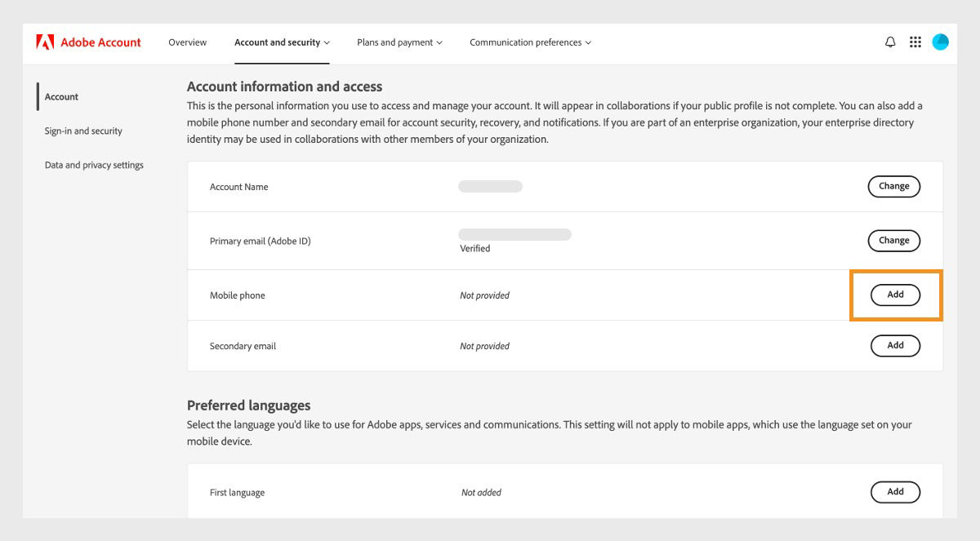Open Communication preferences dropdown
980x541 pixels.
tap(530, 42)
